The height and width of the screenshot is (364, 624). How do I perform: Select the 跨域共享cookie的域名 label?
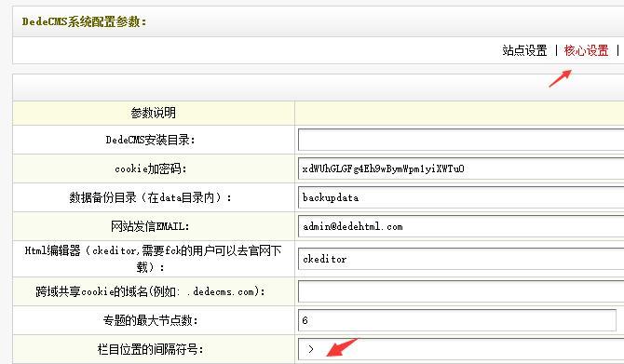click(151, 291)
